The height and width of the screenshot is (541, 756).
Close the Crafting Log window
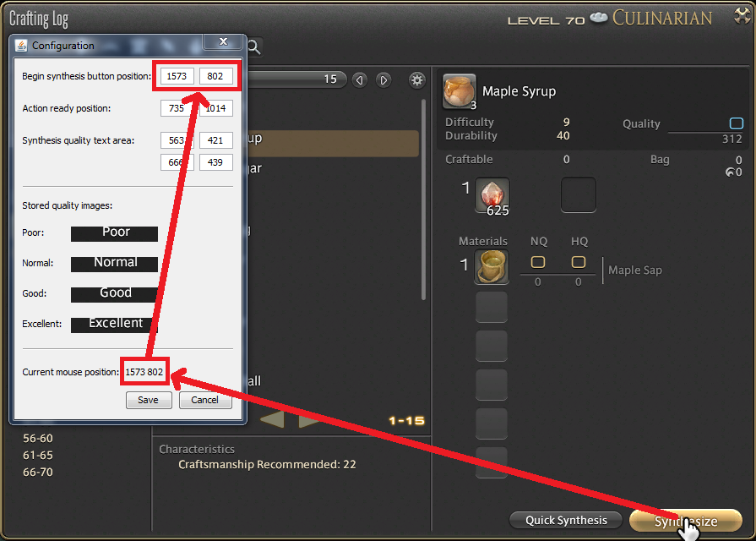pos(743,15)
